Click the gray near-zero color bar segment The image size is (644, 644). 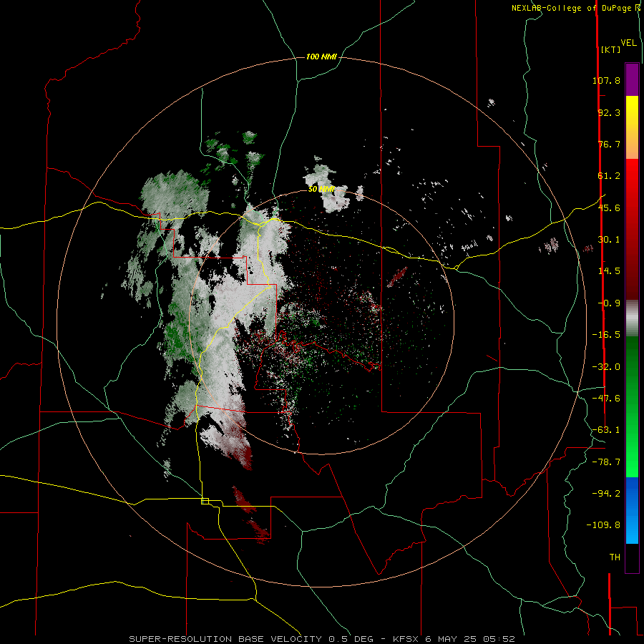coord(632,318)
